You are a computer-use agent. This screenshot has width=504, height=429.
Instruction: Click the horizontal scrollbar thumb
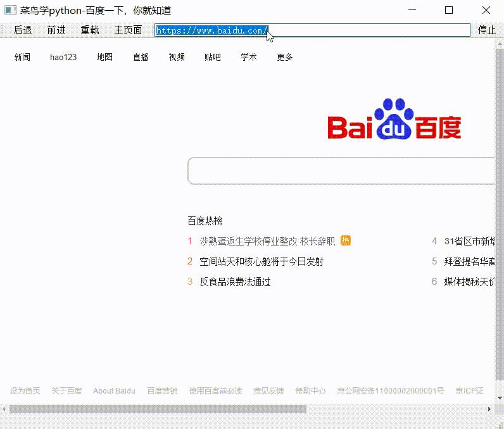(158, 409)
